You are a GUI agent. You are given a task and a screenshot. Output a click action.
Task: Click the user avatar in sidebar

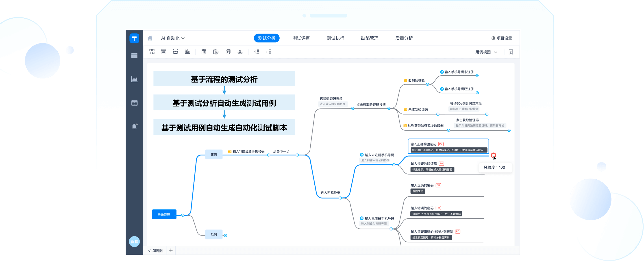(x=134, y=241)
